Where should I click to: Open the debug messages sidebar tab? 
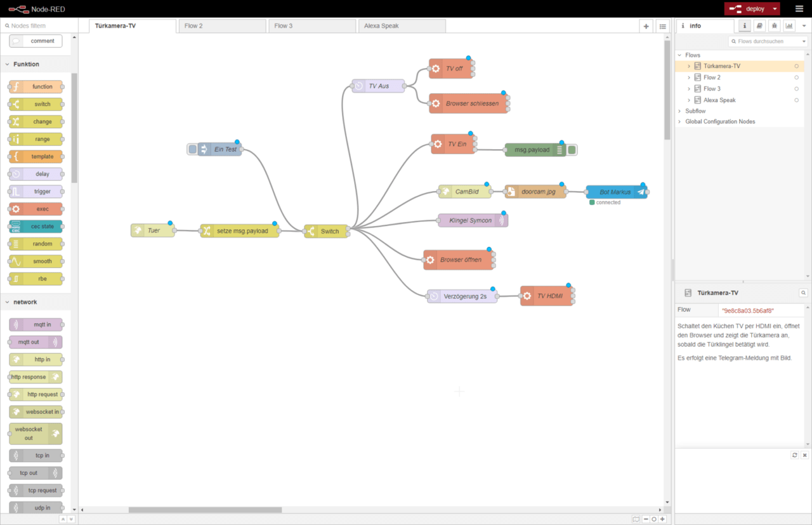click(775, 26)
